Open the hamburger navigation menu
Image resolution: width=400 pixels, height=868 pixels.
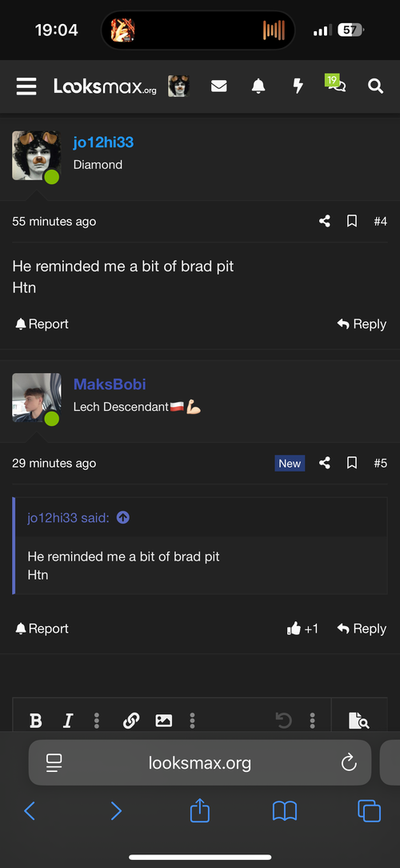[x=26, y=86]
